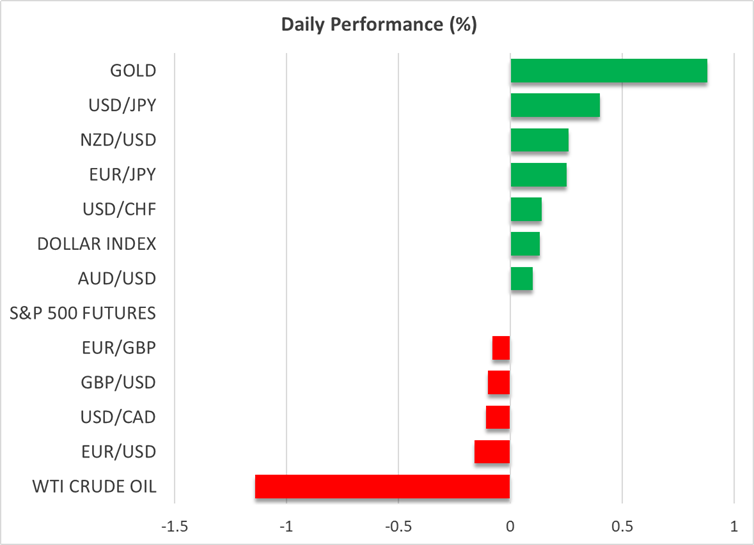Select the 0.5 tick label on the axis

(621, 526)
